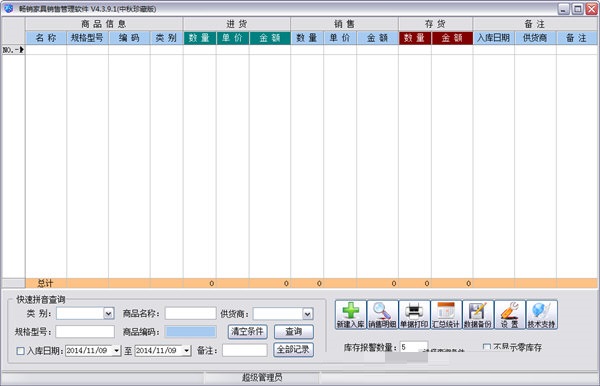Viewport: 600px width, 386px height.
Task: Click the 技术支持 support icon
Action: click(x=541, y=315)
